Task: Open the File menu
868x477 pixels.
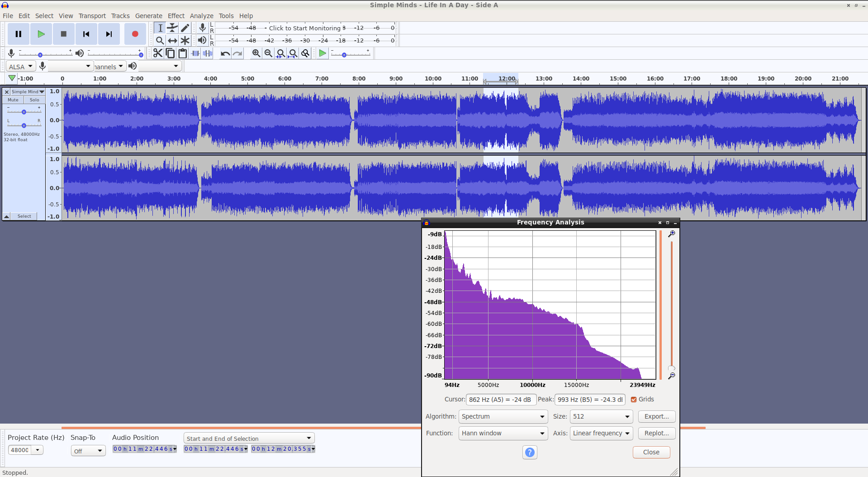Action: pos(8,16)
